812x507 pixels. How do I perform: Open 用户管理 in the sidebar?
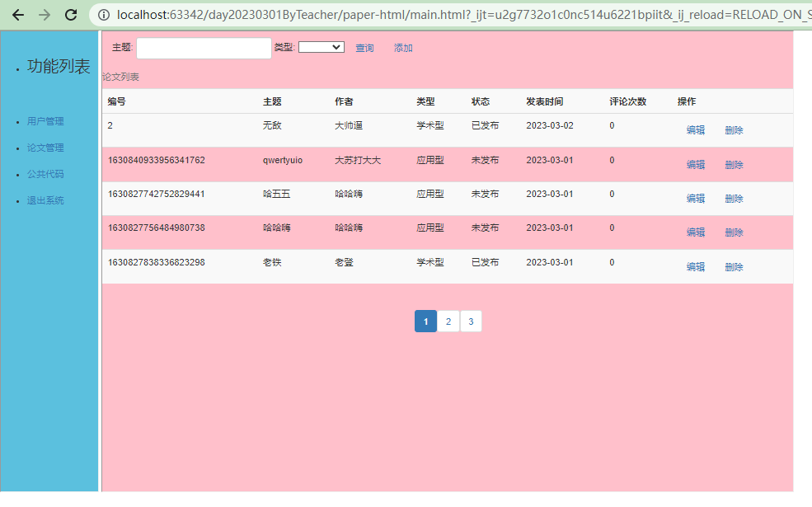[x=45, y=121]
